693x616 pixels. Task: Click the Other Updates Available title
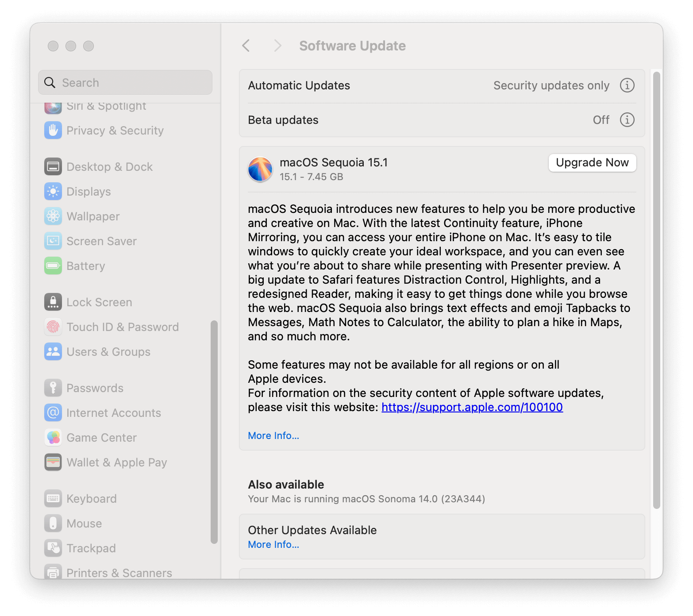(x=312, y=530)
